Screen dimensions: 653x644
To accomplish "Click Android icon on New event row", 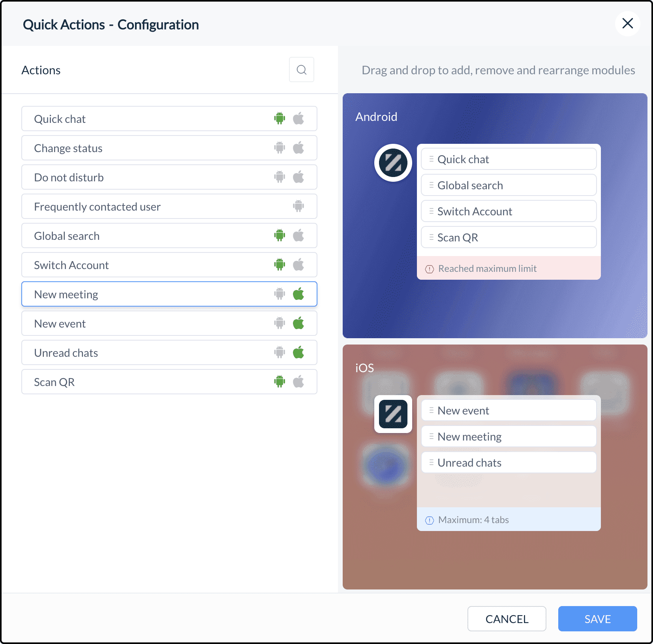I will (x=280, y=323).
